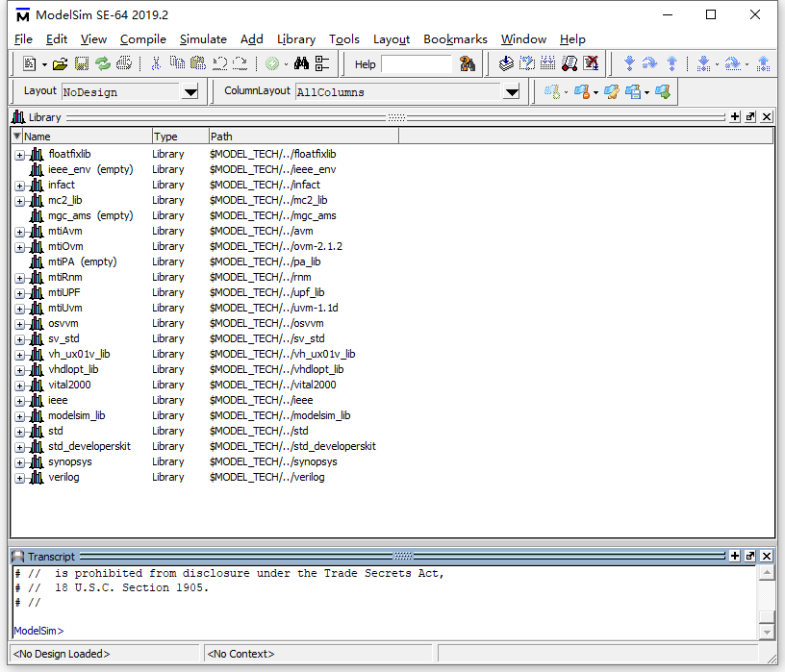Click the Undo toolbar icon
Screen dimensions: 785x672
click(x=219, y=63)
